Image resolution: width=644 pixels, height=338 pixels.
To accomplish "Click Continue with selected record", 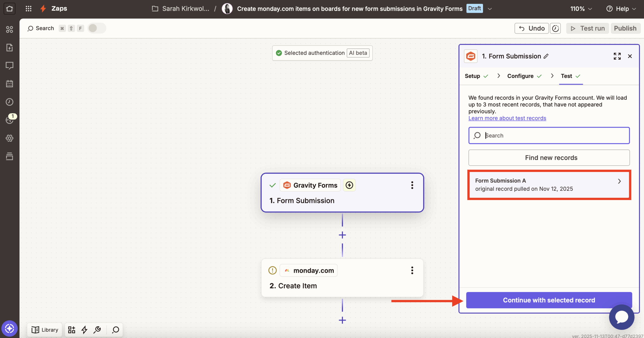I will click(x=549, y=300).
